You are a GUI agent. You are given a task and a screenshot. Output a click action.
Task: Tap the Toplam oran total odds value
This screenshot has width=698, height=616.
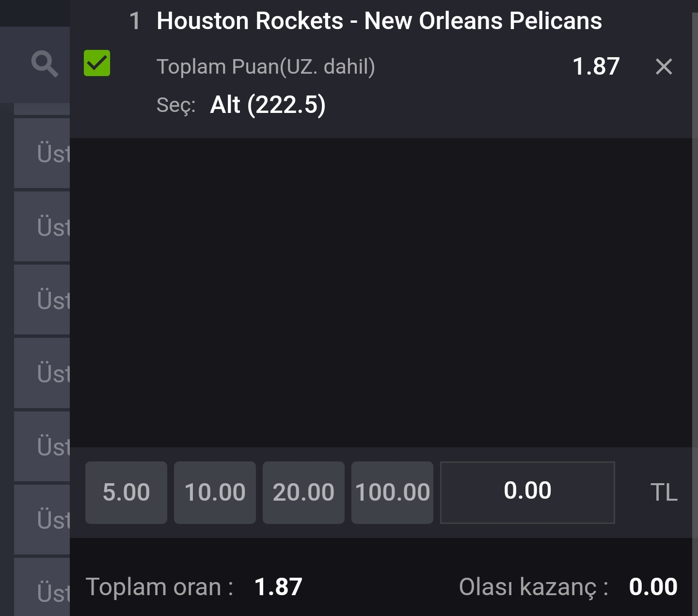tap(278, 587)
